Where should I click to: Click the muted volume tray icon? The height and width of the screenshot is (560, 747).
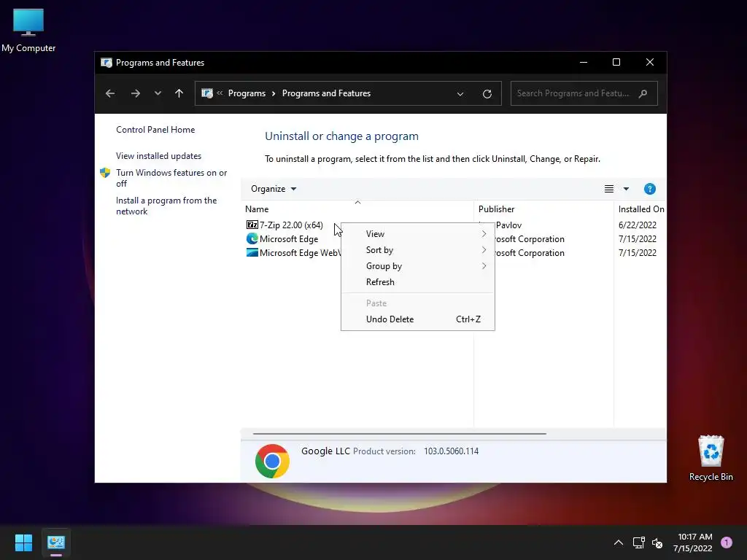click(x=657, y=542)
